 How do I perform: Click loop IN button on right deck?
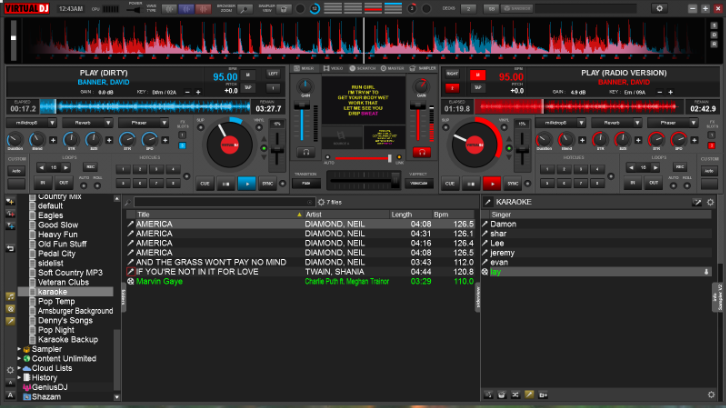632,183
